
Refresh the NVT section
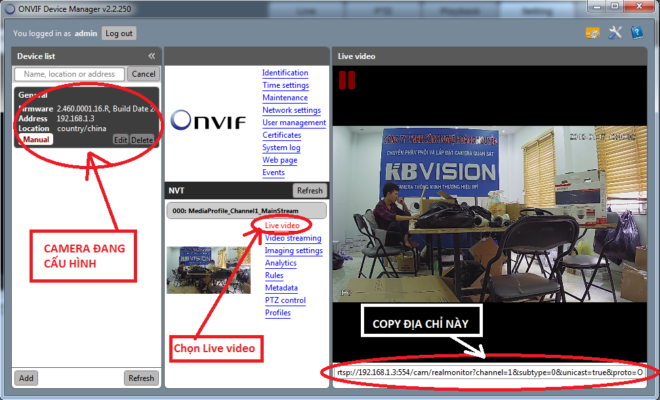[310, 190]
